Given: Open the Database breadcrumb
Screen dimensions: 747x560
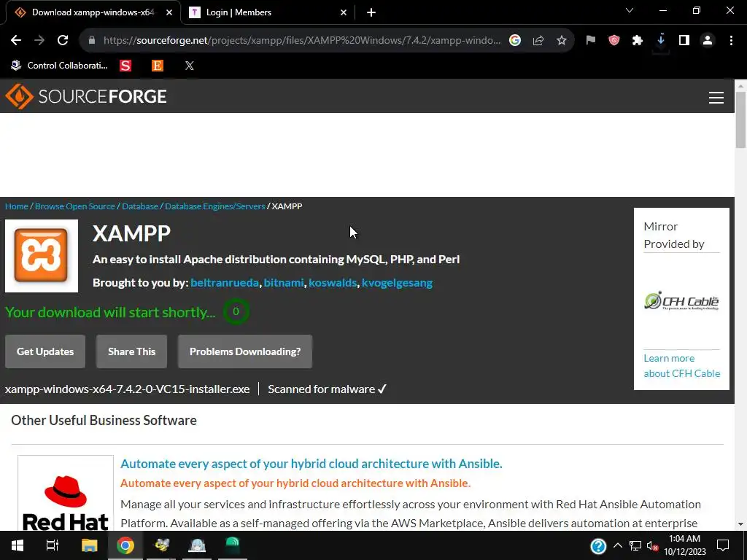Looking at the screenshot, I should 140,206.
